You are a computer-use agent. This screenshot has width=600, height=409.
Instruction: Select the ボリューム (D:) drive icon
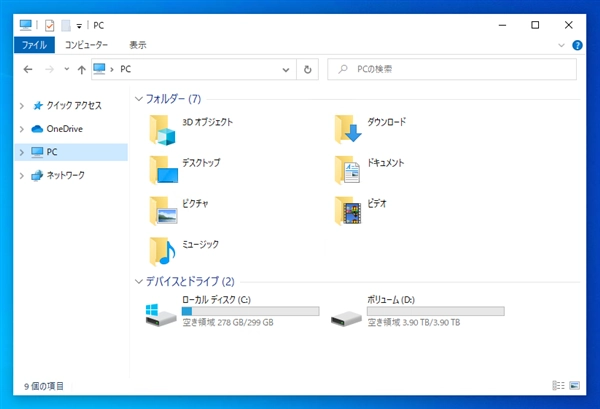point(346,318)
